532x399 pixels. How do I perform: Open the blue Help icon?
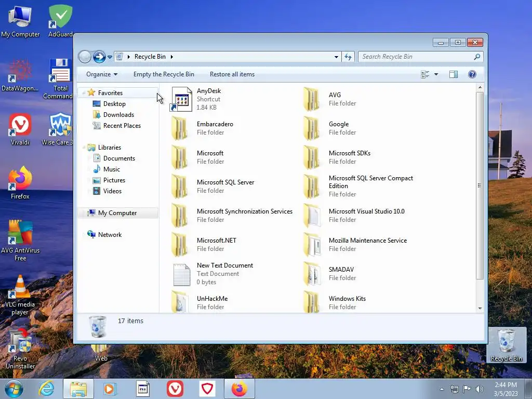[x=472, y=74]
